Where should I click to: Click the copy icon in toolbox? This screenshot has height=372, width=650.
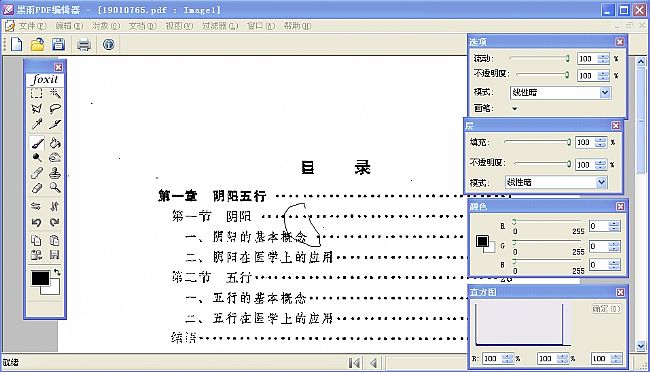pos(36,240)
